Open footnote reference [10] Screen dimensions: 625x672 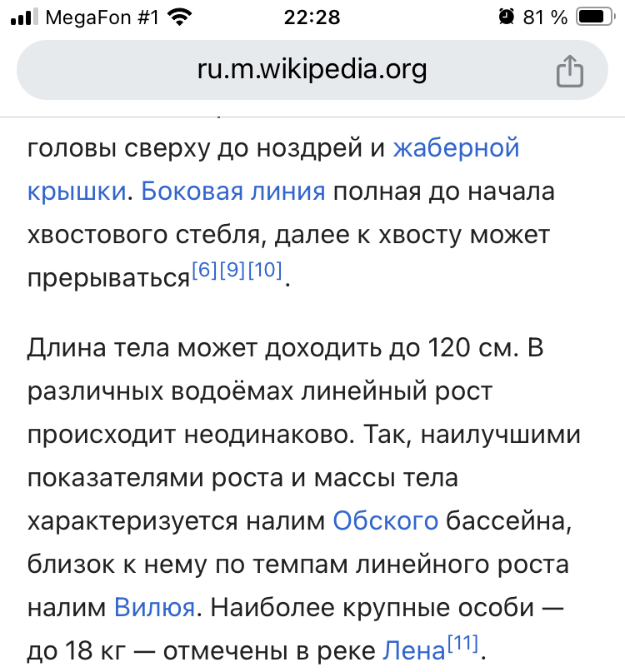point(265,271)
